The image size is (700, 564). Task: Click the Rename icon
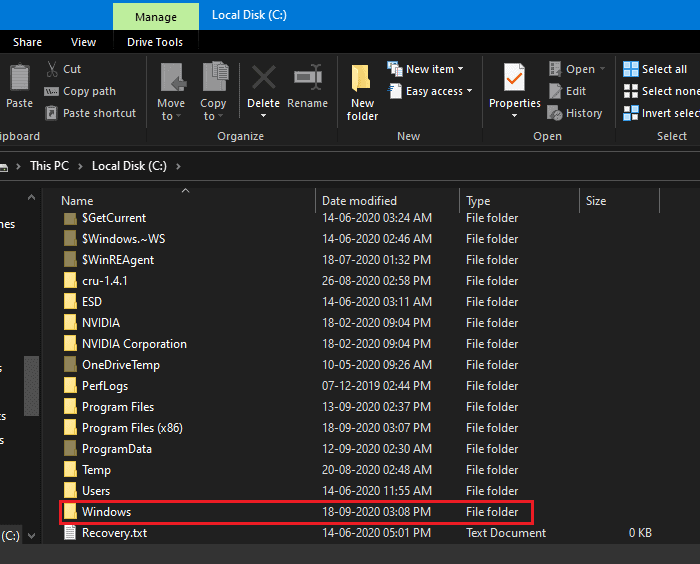307,78
